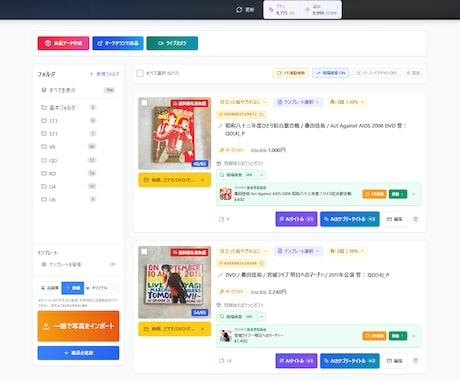Delete the 2,240円 宮城ライブ item

[x=415, y=361]
